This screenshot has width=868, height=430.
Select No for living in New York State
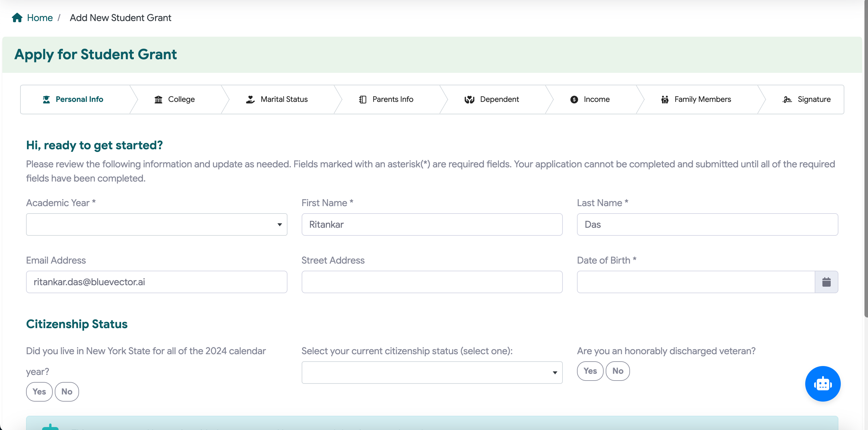(x=67, y=392)
